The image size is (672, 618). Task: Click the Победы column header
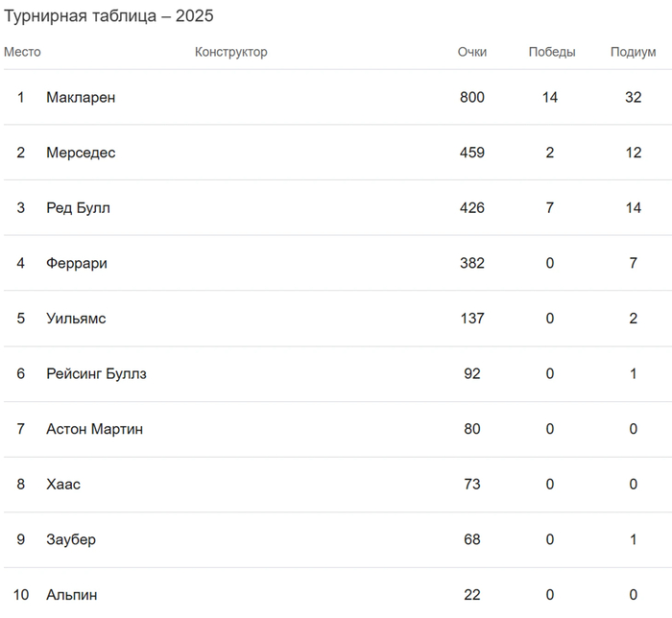pyautogui.click(x=552, y=52)
